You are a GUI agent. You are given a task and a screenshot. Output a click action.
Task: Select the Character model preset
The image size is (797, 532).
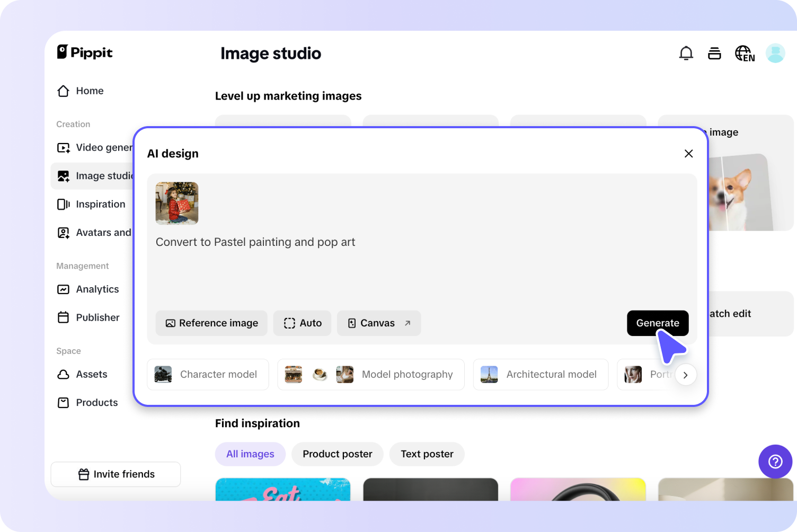pos(207,375)
